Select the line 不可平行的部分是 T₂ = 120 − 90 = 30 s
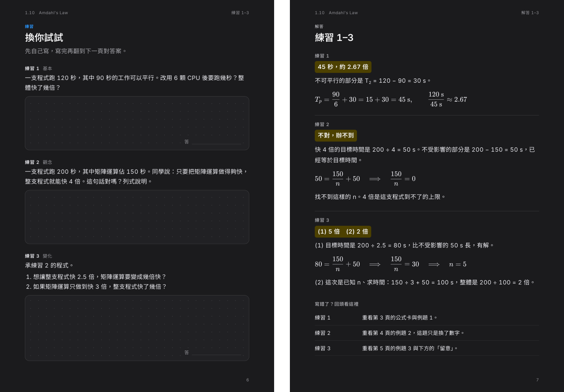 pyautogui.click(x=373, y=81)
